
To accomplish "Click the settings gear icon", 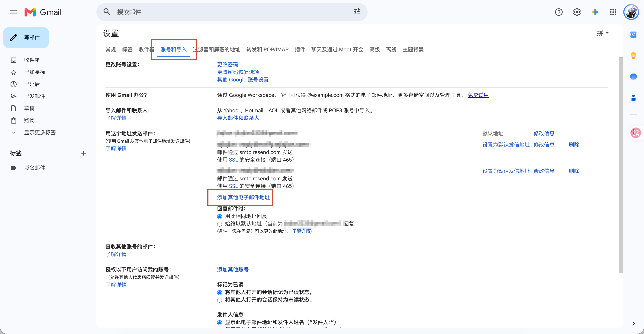I will click(x=577, y=12).
